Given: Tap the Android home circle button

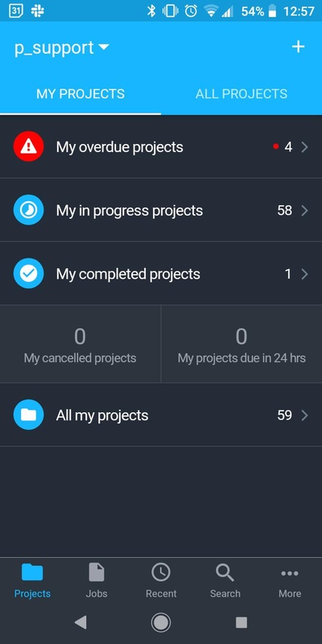Looking at the screenshot, I should [161, 622].
